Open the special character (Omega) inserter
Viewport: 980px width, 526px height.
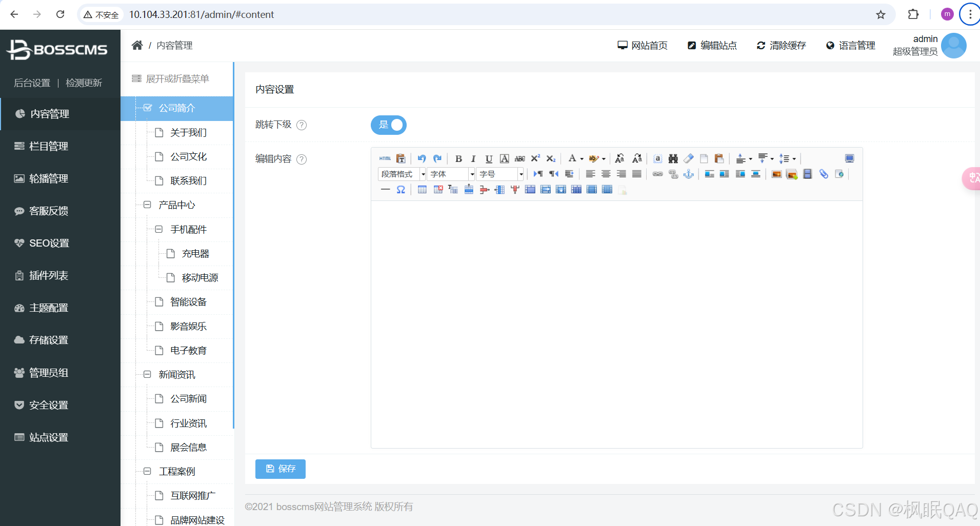pos(401,190)
